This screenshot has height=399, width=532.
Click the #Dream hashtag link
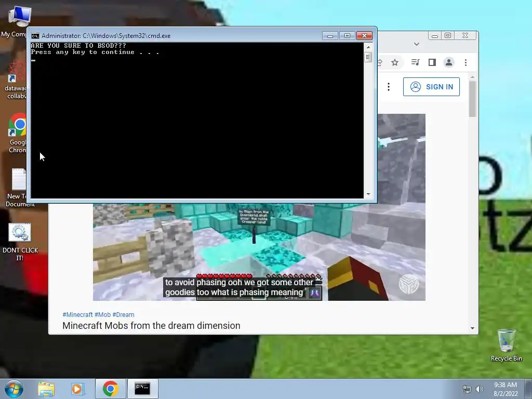123,314
